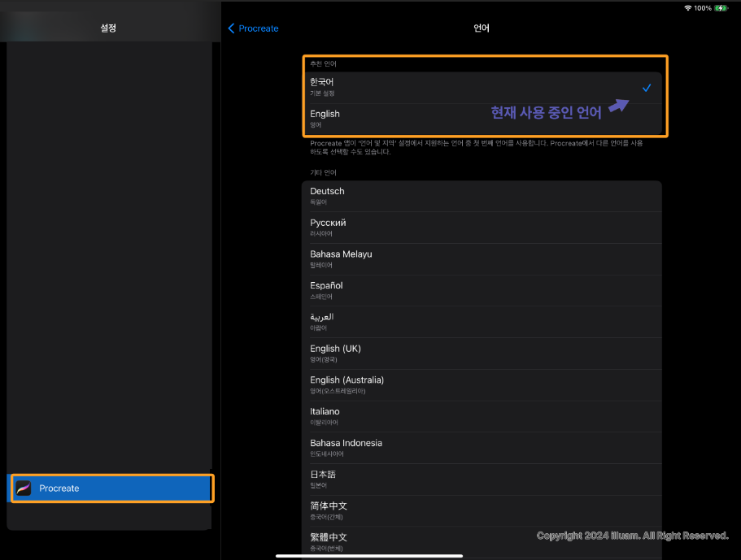Tap the 기타 언어 section header

(x=323, y=172)
